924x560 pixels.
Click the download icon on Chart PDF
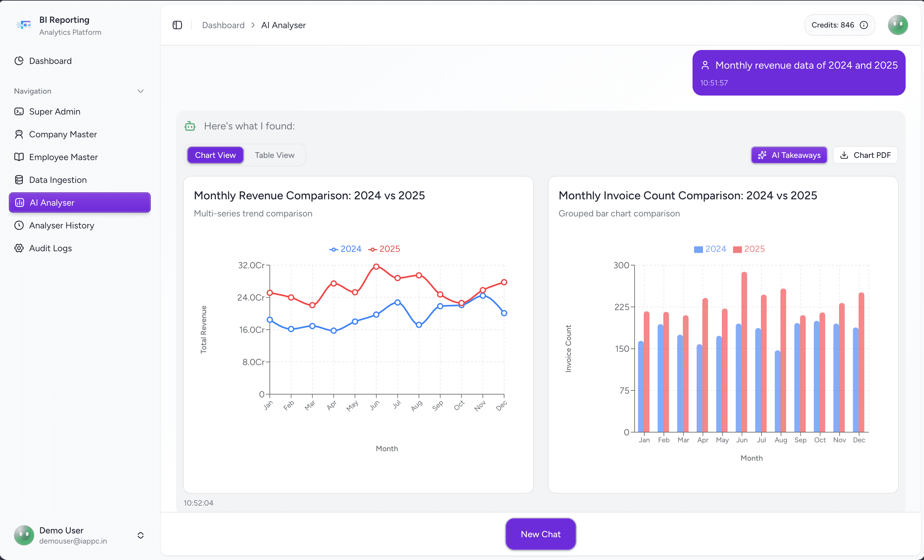(844, 155)
